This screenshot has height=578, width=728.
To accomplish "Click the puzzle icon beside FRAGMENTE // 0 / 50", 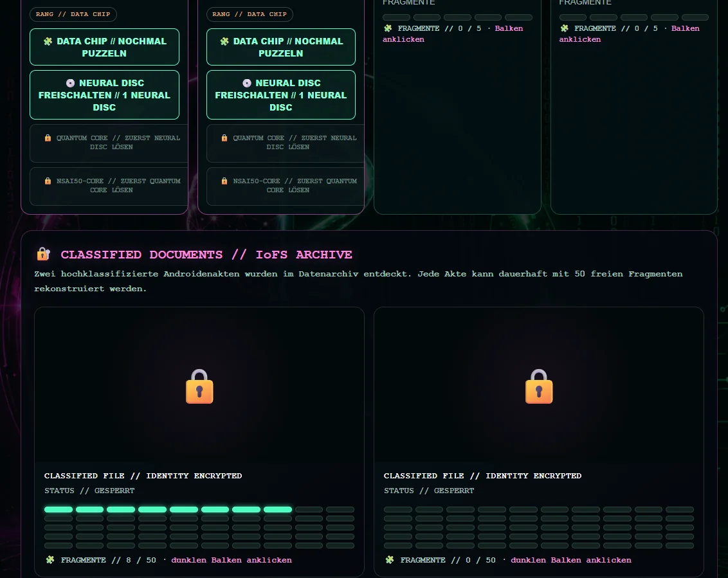I will pyautogui.click(x=390, y=560).
